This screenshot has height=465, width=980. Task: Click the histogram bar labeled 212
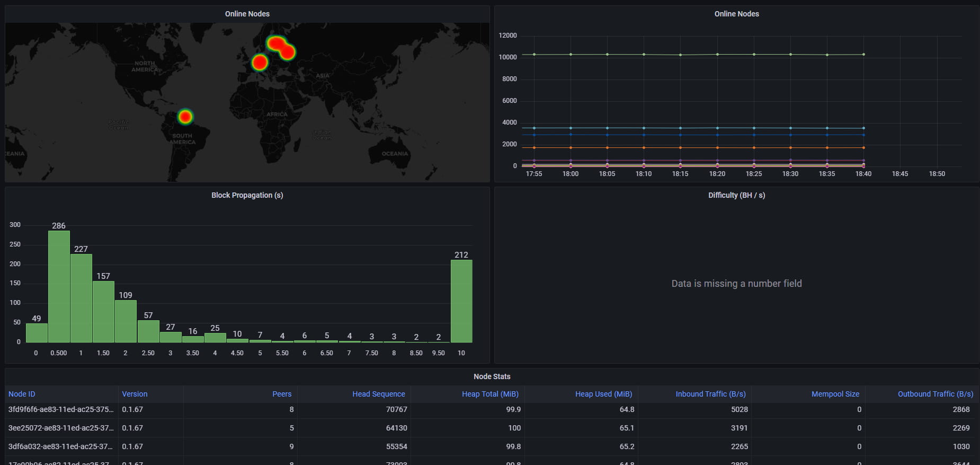coord(461,301)
